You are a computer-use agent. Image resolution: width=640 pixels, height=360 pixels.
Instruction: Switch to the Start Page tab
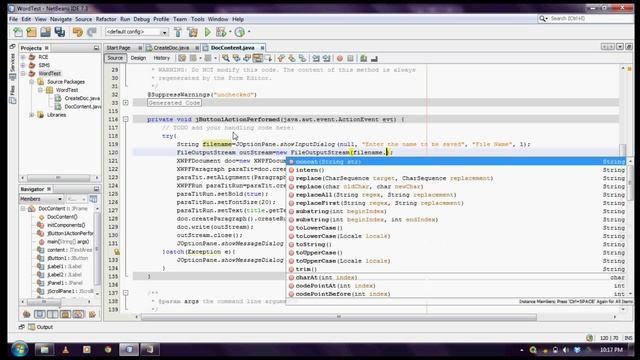point(119,48)
